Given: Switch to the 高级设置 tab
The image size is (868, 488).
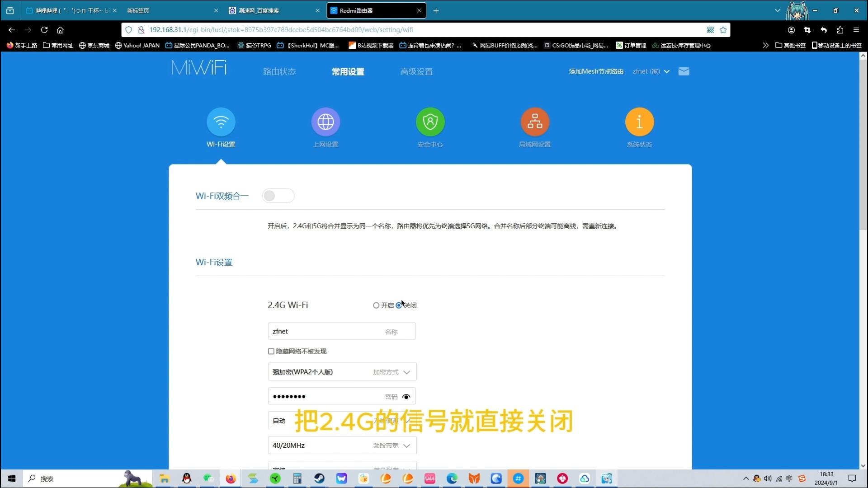Looking at the screenshot, I should pyautogui.click(x=416, y=71).
